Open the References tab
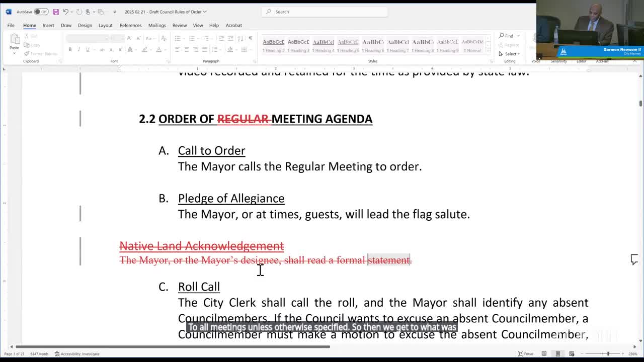The image size is (644, 362). tap(130, 25)
